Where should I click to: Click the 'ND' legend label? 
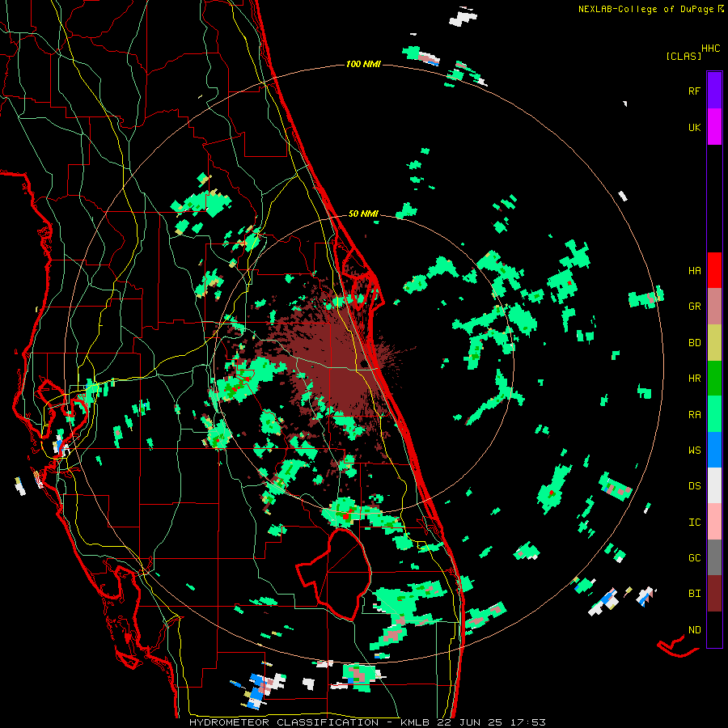694,630
